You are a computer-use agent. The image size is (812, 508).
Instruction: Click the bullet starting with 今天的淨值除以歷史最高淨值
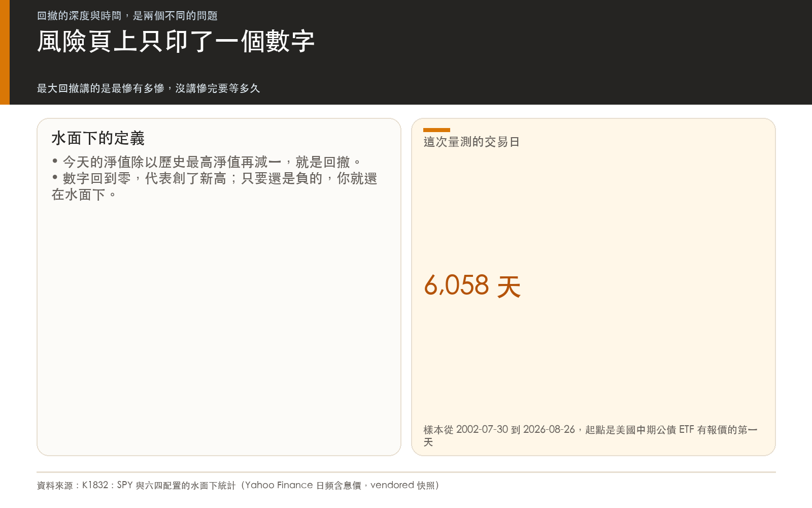pos(207,162)
